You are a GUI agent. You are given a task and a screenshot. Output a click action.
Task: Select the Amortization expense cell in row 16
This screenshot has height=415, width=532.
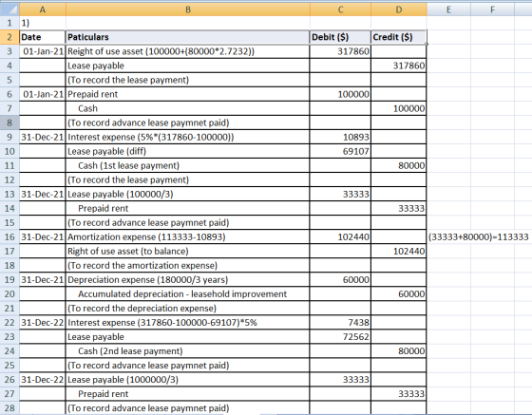pos(188,236)
